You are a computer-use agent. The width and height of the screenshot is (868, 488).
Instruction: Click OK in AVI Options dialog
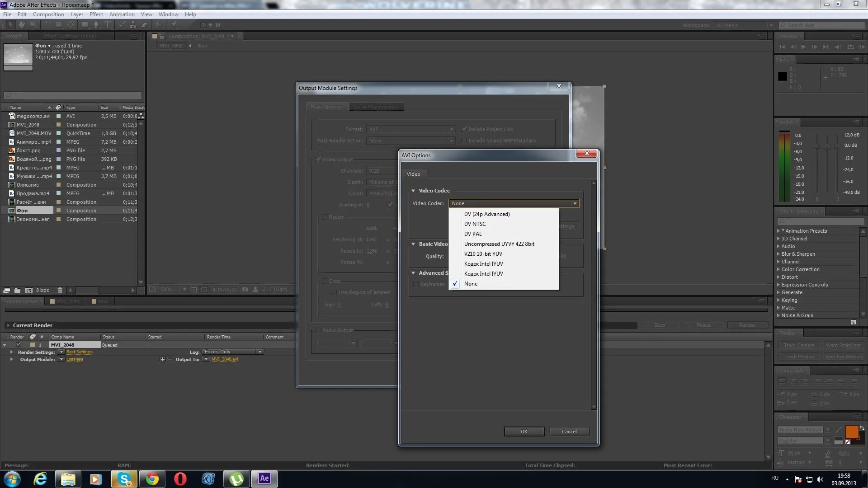[x=524, y=432]
